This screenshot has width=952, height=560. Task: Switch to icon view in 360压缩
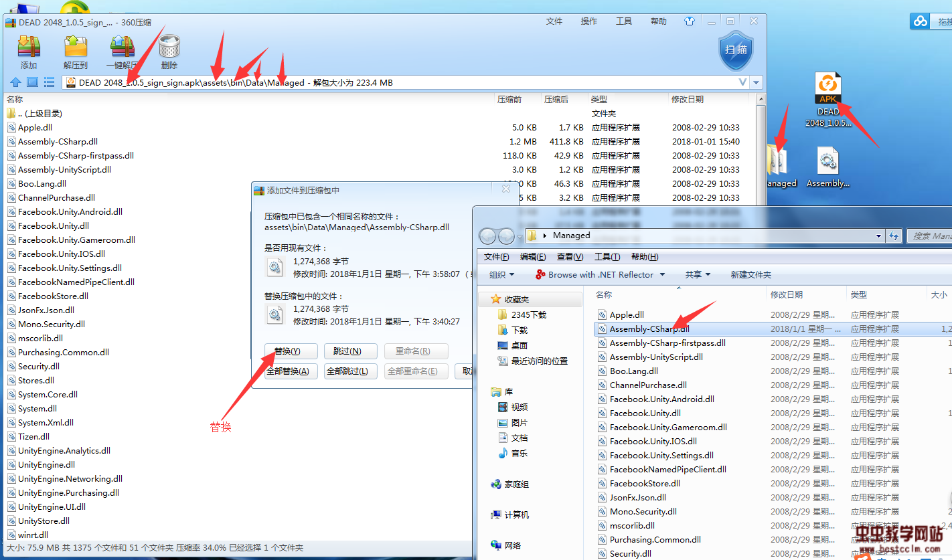coord(32,82)
